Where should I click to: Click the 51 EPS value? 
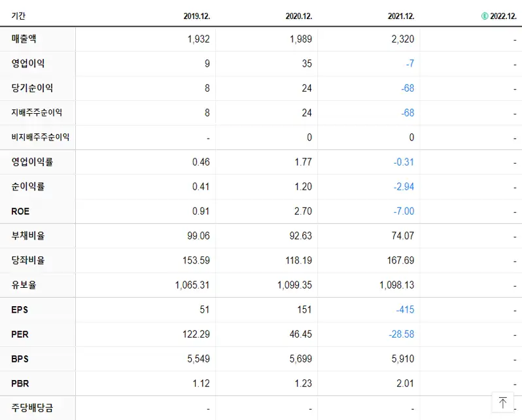pyautogui.click(x=205, y=310)
